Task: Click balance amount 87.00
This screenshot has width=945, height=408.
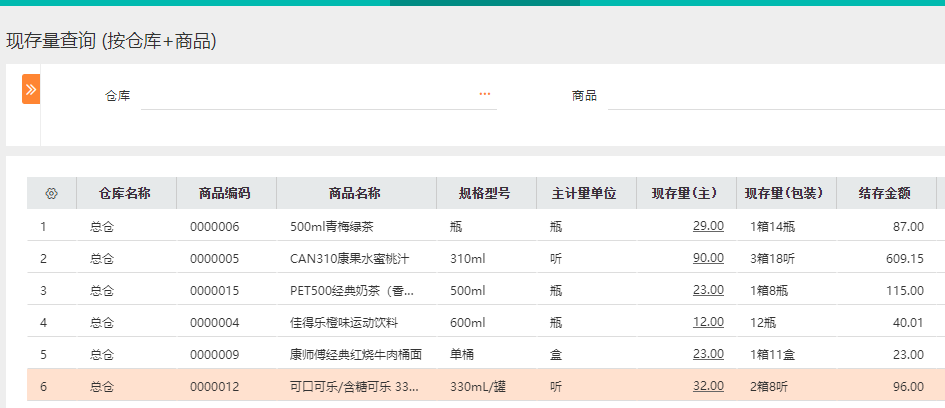Action: 908,227
